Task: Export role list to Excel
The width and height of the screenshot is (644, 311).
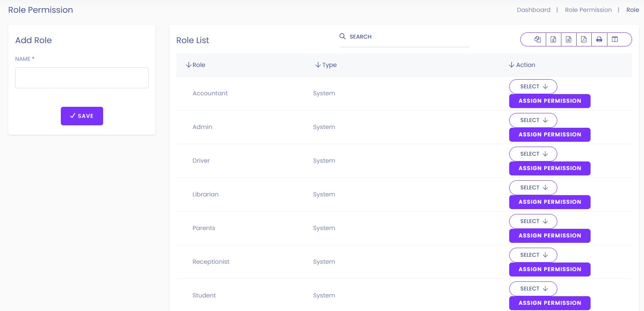Action: pos(553,39)
